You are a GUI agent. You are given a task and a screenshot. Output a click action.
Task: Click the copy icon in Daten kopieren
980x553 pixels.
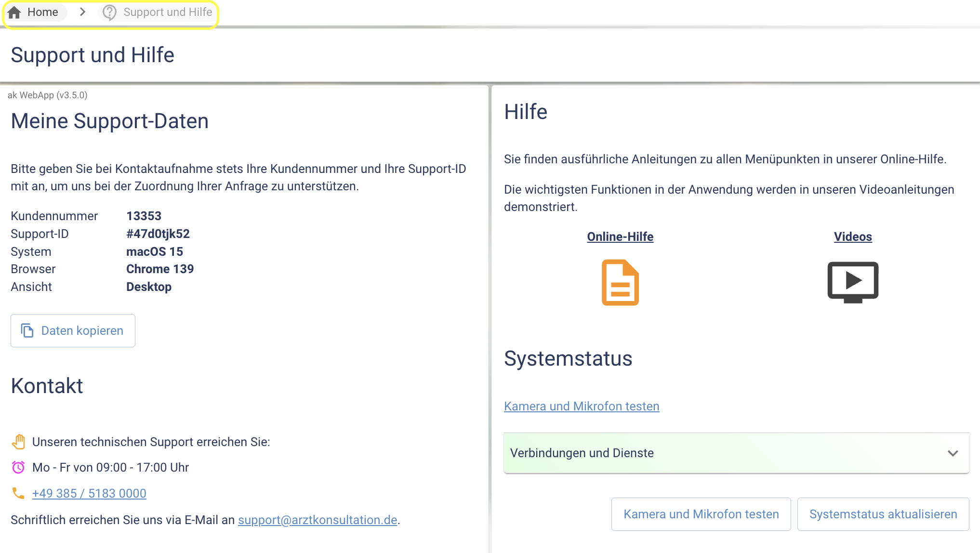pyautogui.click(x=27, y=330)
